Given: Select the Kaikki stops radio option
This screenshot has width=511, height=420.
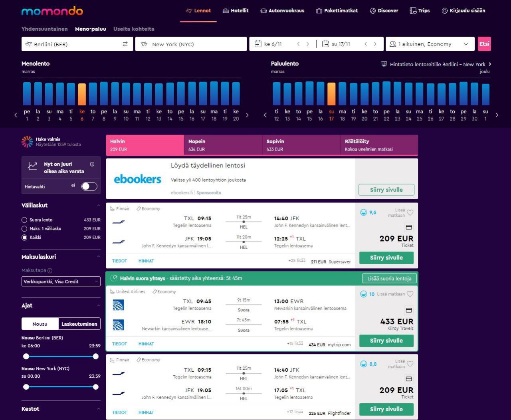Looking at the screenshot, I should [x=24, y=238].
